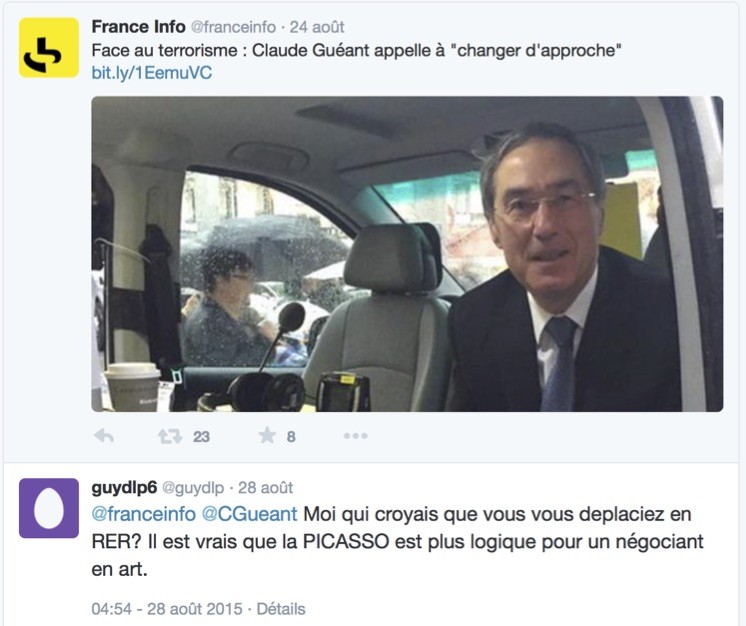Open the guydlp6 profile name
Screen dimensions: 746x626
click(124, 488)
